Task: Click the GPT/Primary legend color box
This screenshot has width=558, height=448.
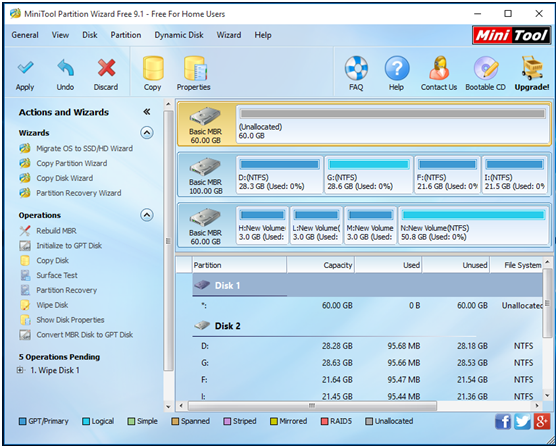Action: coord(22,422)
